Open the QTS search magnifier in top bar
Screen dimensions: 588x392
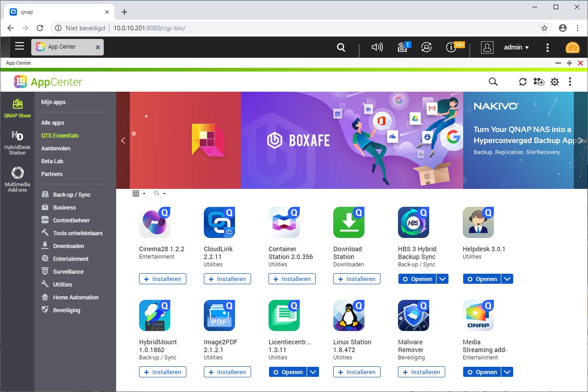(341, 47)
